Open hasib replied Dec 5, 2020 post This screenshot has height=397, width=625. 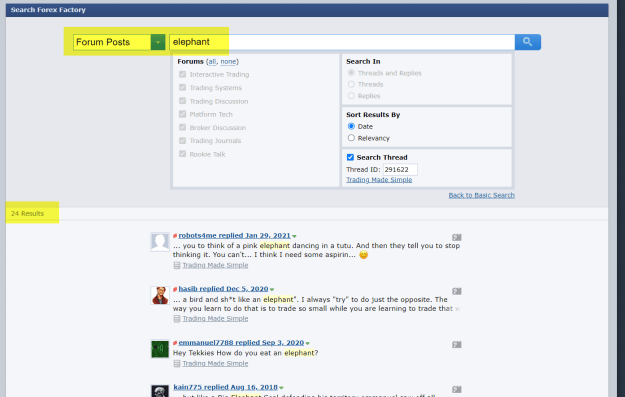pos(223,289)
